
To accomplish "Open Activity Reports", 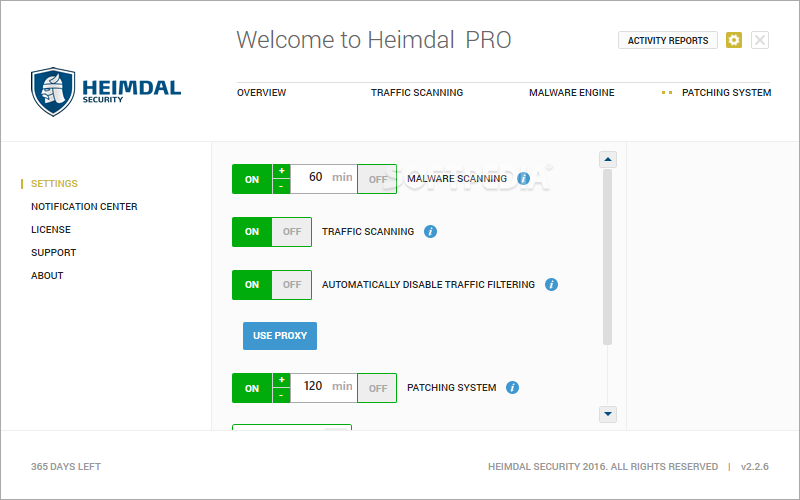I will tap(668, 40).
